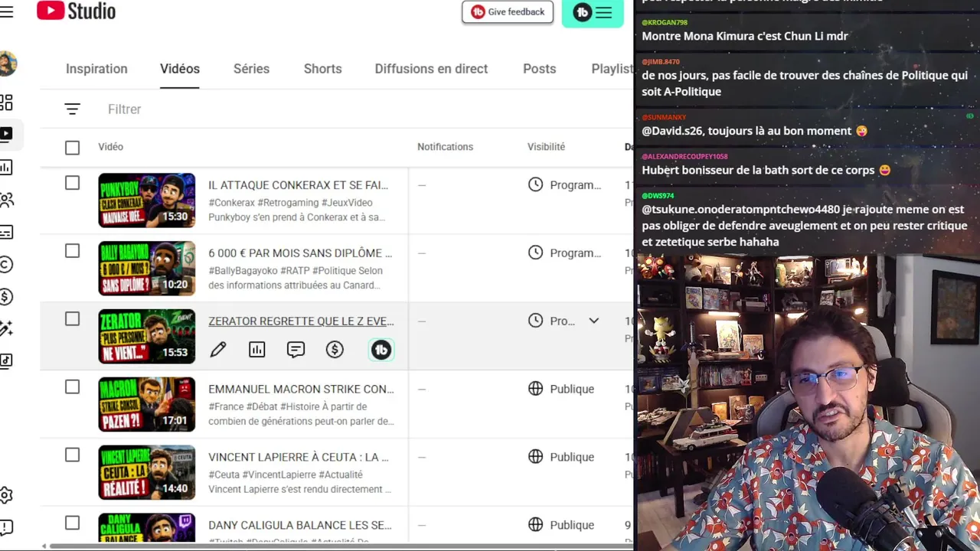The image size is (980, 551).
Task: Open the Subtitles sidebar icon
Action: [6, 232]
